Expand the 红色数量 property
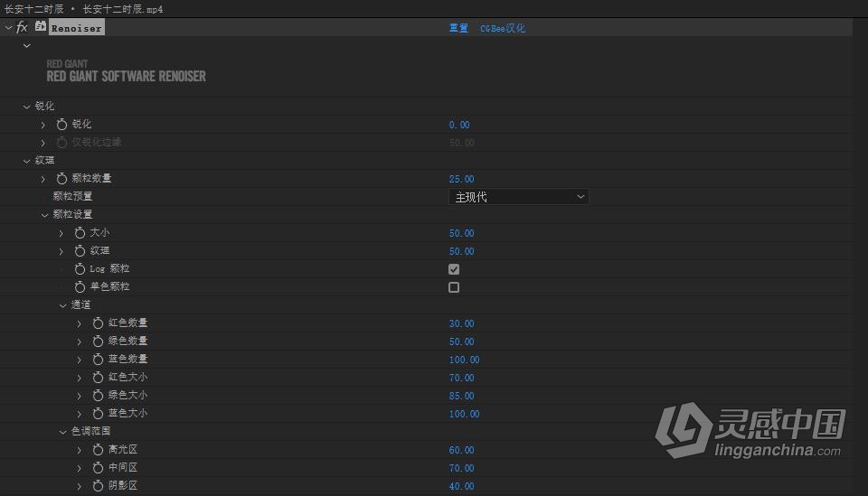 point(80,323)
